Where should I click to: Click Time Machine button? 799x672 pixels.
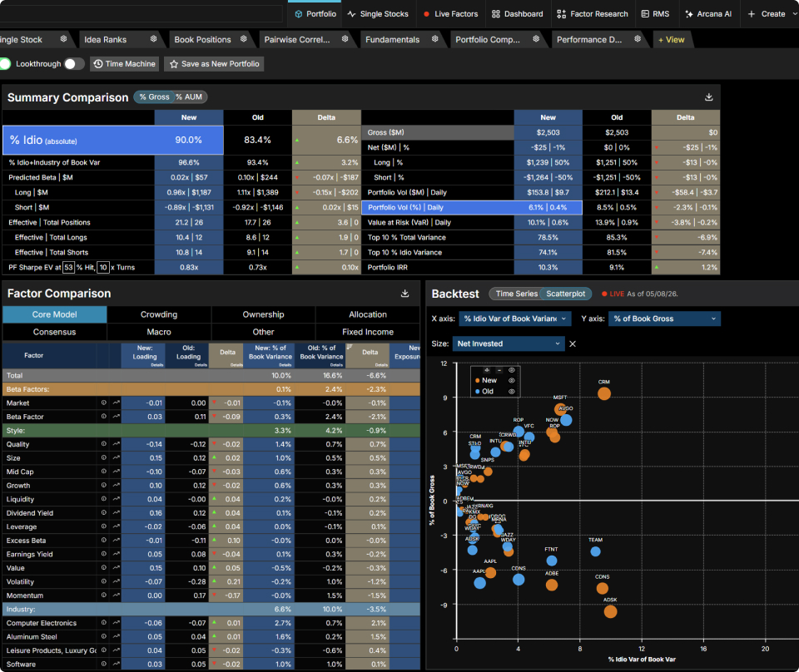pos(124,64)
